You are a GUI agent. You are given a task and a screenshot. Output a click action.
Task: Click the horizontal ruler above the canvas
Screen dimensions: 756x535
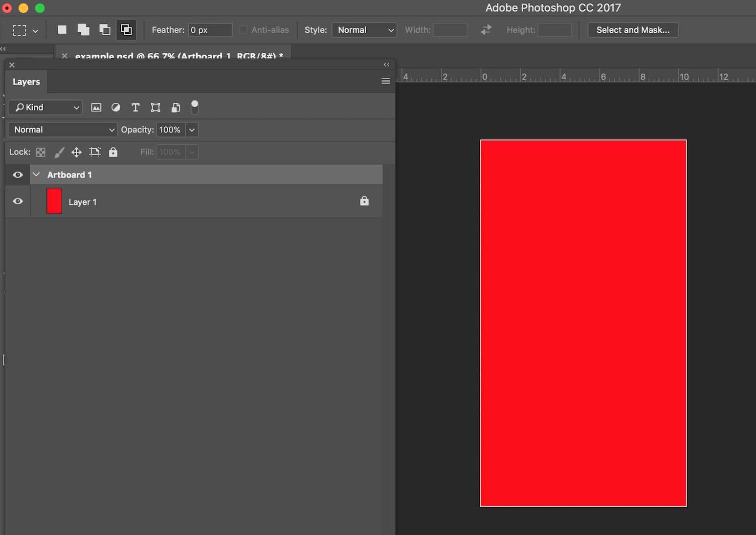click(x=576, y=76)
